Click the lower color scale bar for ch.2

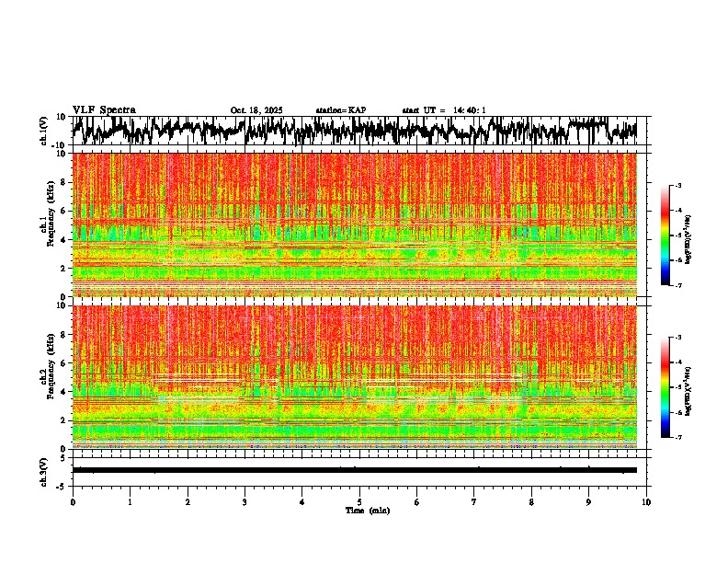point(665,387)
